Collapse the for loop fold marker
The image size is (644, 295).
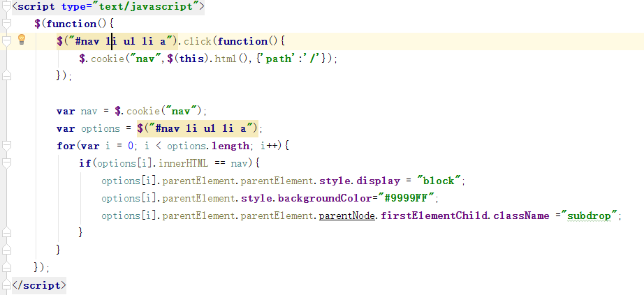6,146
